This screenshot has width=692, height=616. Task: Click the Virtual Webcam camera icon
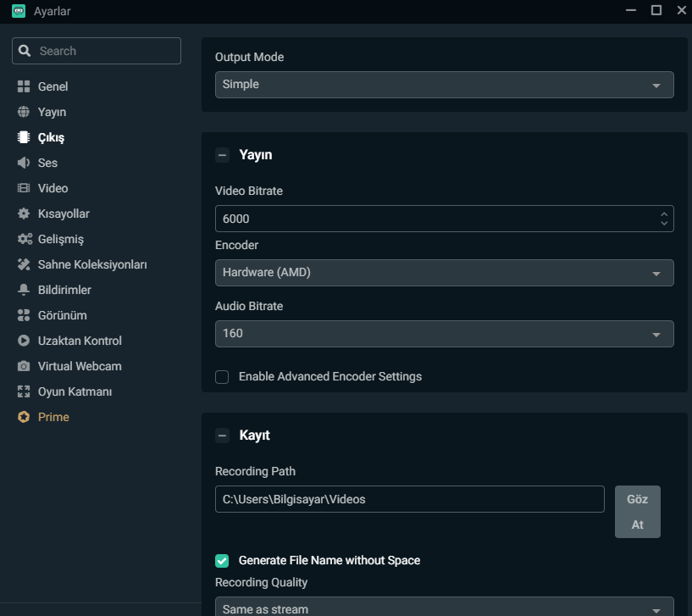24,366
